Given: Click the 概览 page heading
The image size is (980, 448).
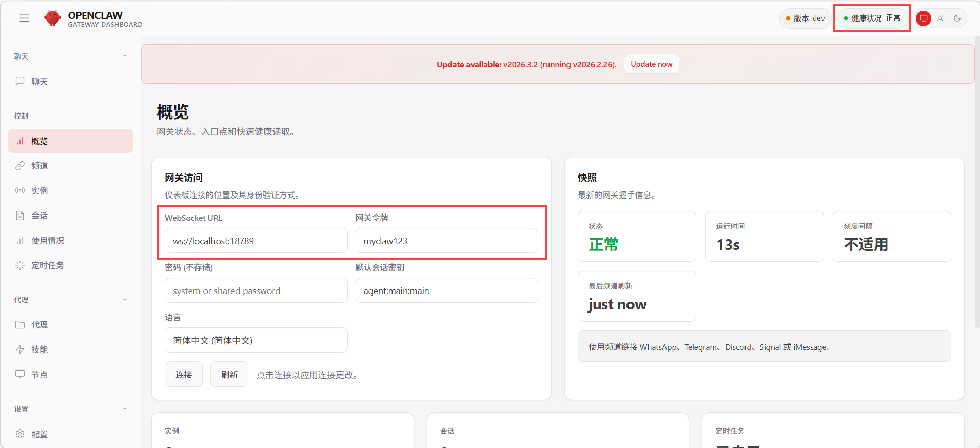Looking at the screenshot, I should point(173,112).
